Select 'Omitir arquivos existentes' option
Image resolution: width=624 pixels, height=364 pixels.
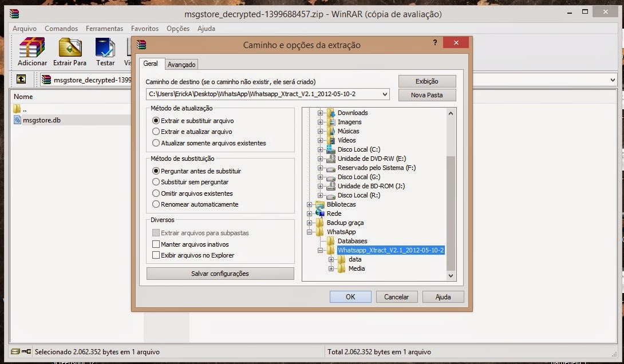click(x=156, y=193)
